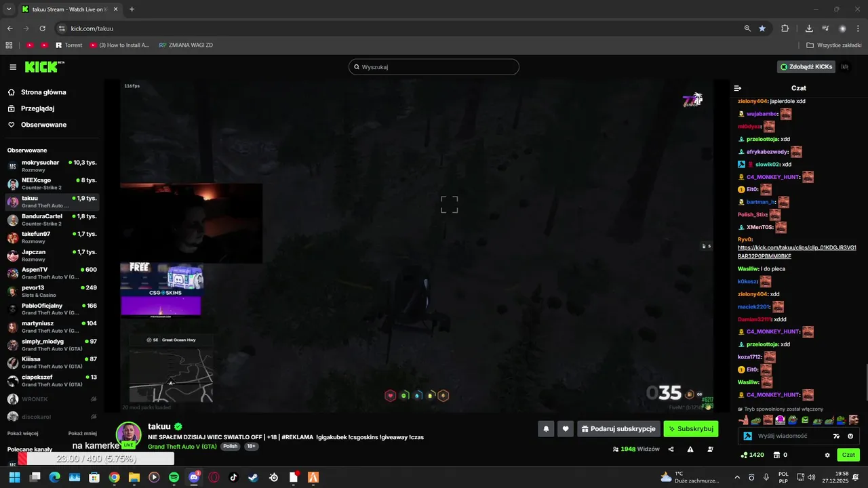Open Chrome extensions puzzle icon
This screenshot has width=868, height=488.
[785, 28]
